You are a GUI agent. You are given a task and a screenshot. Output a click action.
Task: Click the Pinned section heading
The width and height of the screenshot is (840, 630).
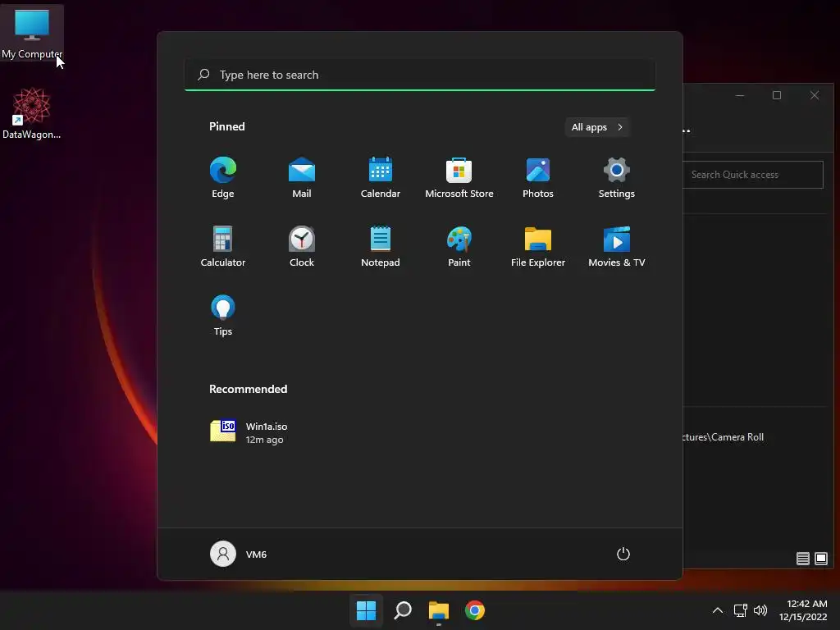[x=227, y=126]
